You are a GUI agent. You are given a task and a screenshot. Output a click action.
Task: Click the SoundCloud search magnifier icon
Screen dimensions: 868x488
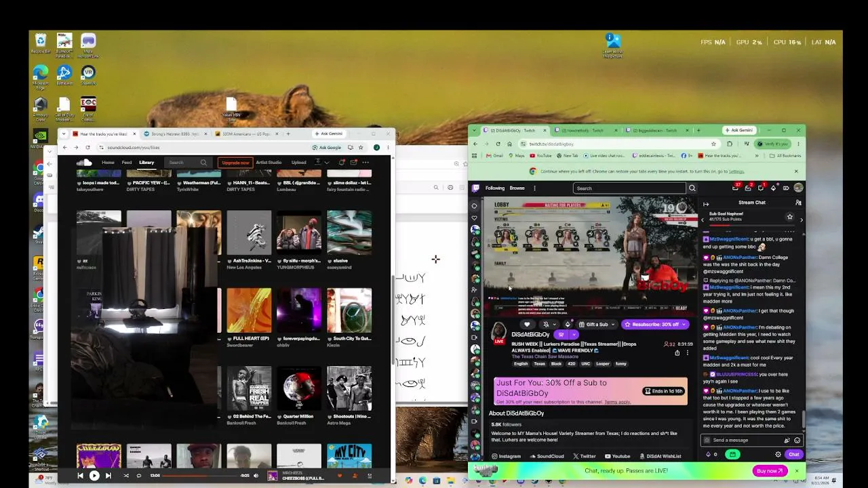coord(203,163)
